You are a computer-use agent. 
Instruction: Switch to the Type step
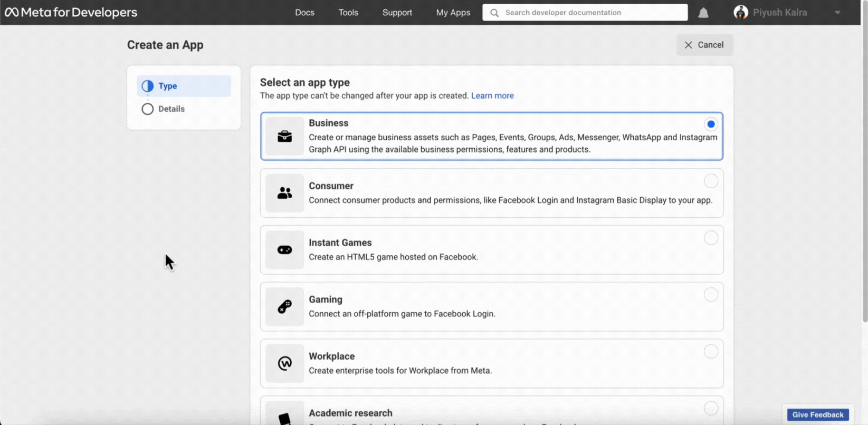click(184, 86)
